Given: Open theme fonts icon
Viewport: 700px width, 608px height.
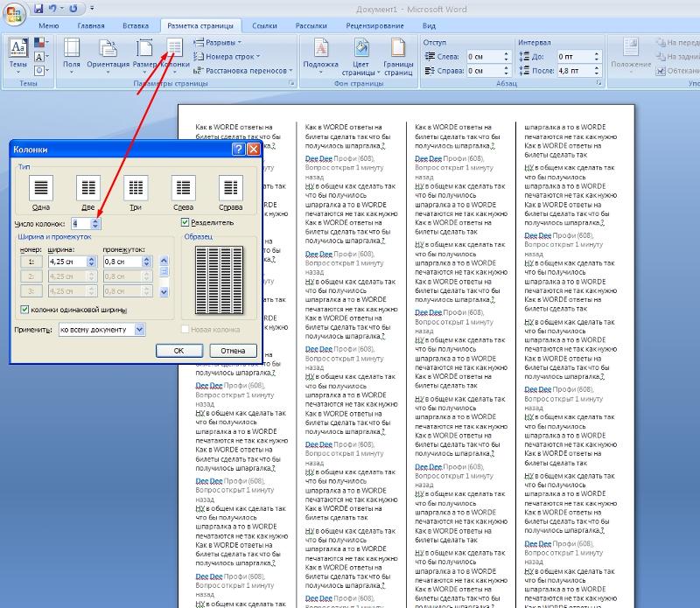Looking at the screenshot, I should 40,57.
